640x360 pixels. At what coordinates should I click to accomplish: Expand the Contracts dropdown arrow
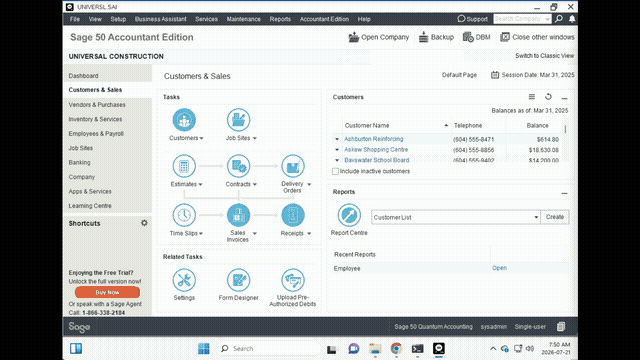[x=255, y=184]
